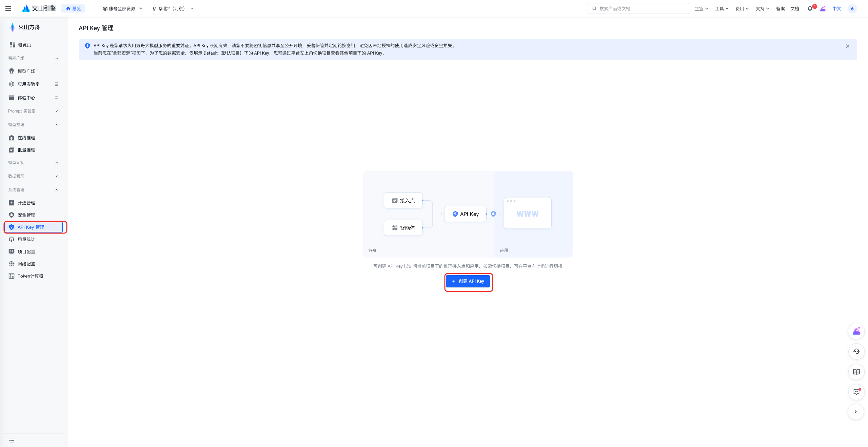Open the floating customer service headset icon

click(856, 351)
